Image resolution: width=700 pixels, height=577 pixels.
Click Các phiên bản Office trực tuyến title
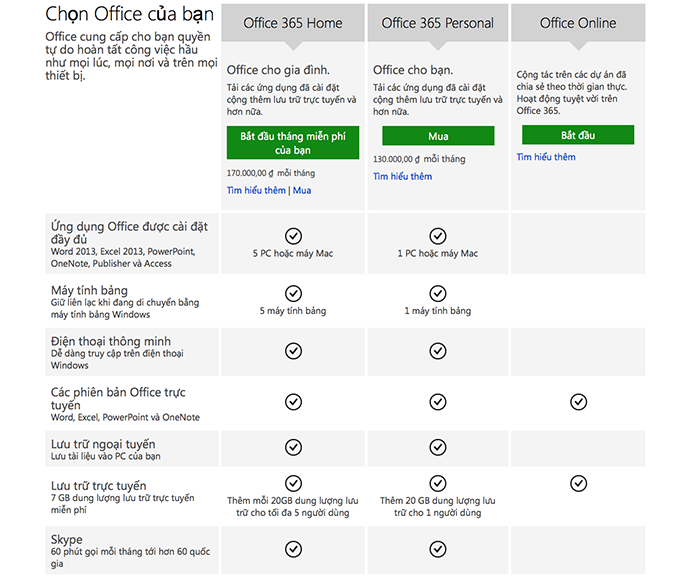[x=118, y=398]
